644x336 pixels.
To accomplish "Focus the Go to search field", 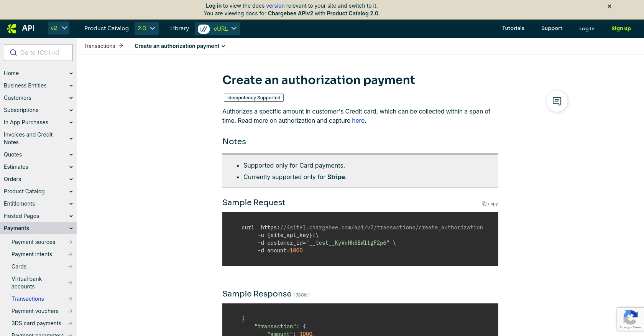I will click(38, 53).
